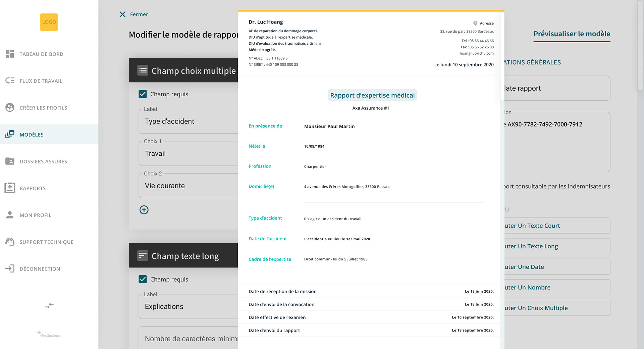Click Prévisualiser le modèle link
The width and height of the screenshot is (644, 349).
572,34
